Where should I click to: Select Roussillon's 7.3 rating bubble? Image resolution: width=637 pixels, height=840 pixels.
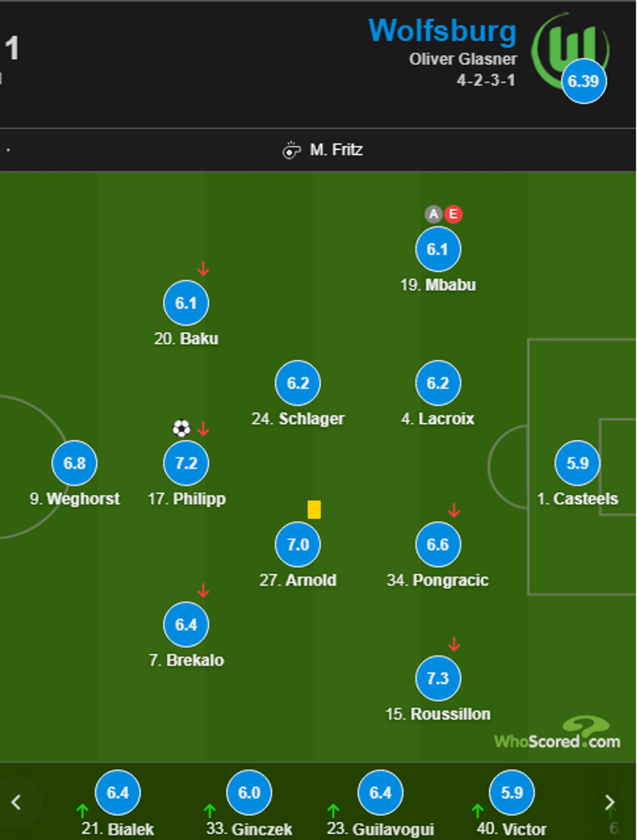438,678
